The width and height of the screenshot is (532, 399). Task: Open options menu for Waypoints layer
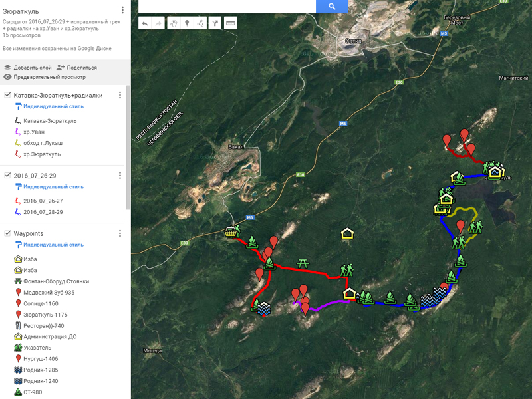(x=120, y=233)
